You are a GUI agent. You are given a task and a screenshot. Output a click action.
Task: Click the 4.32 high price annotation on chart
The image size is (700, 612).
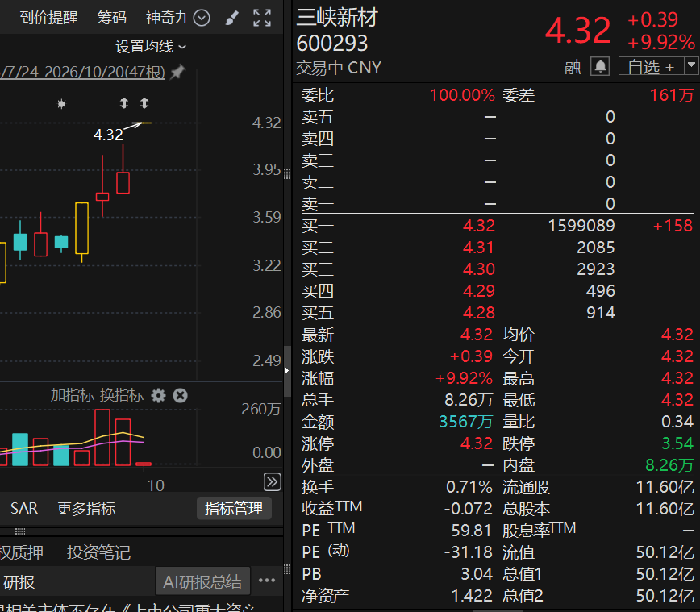[108, 135]
